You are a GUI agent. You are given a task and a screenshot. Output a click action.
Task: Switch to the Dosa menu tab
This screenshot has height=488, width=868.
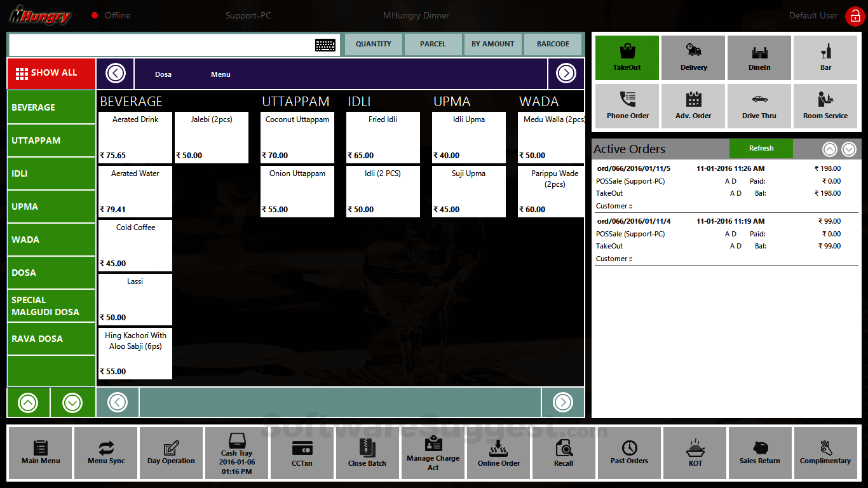point(163,74)
